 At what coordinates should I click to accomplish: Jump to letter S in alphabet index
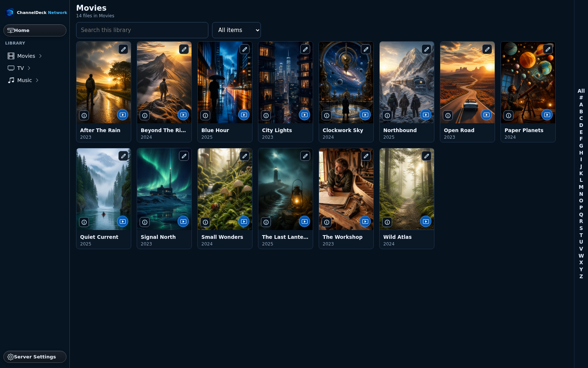click(x=581, y=228)
